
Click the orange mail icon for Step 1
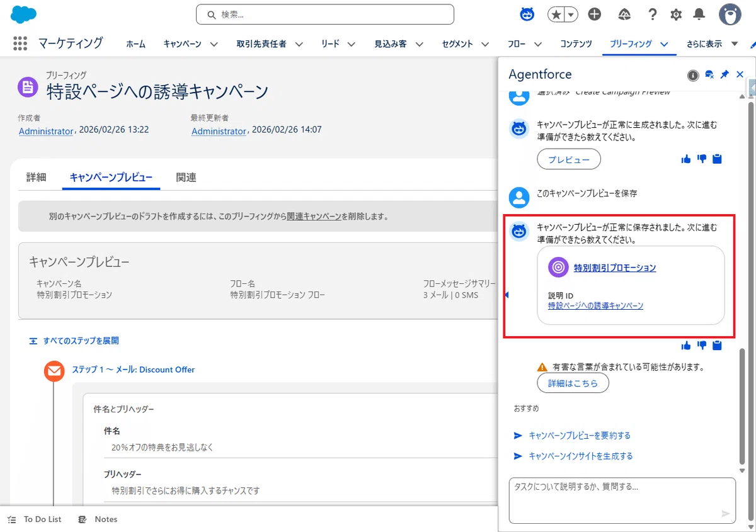[x=54, y=371]
